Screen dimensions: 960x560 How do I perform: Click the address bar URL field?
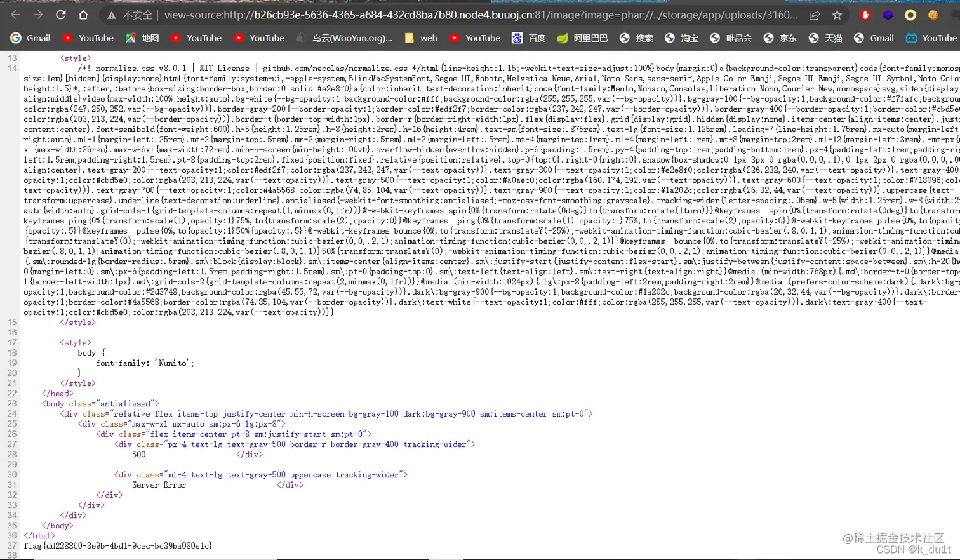(481, 15)
